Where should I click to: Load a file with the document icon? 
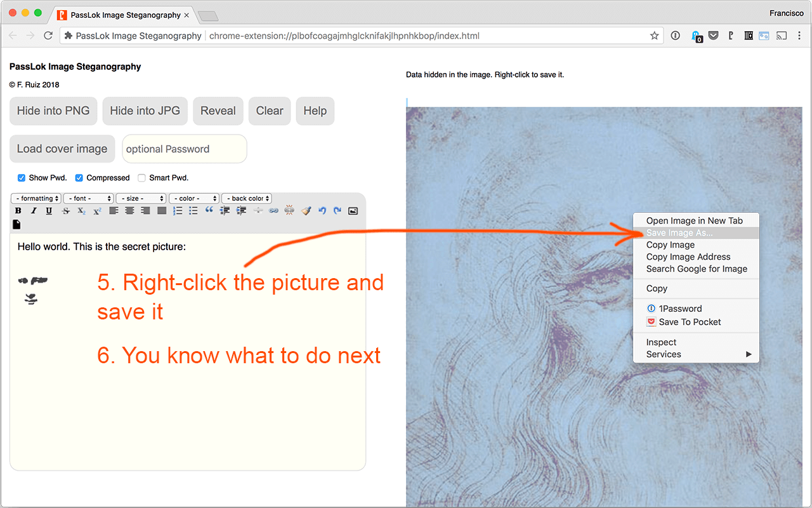[x=17, y=224]
